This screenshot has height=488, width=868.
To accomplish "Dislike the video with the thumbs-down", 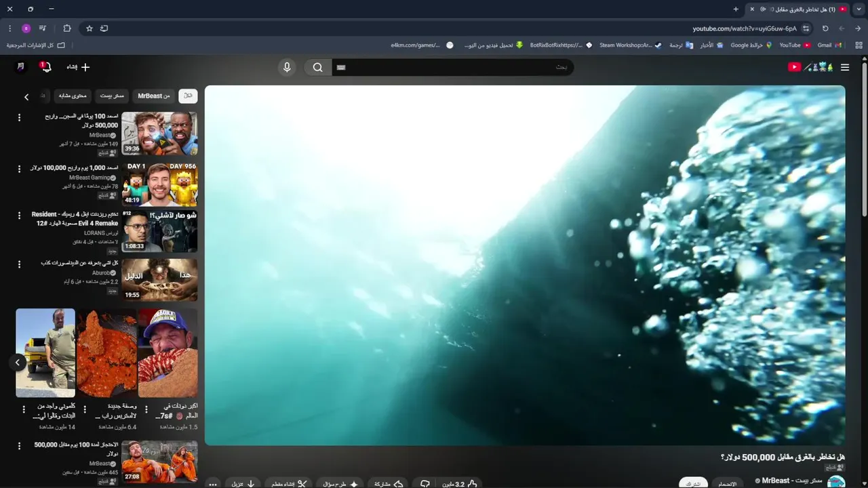I will point(425,484).
